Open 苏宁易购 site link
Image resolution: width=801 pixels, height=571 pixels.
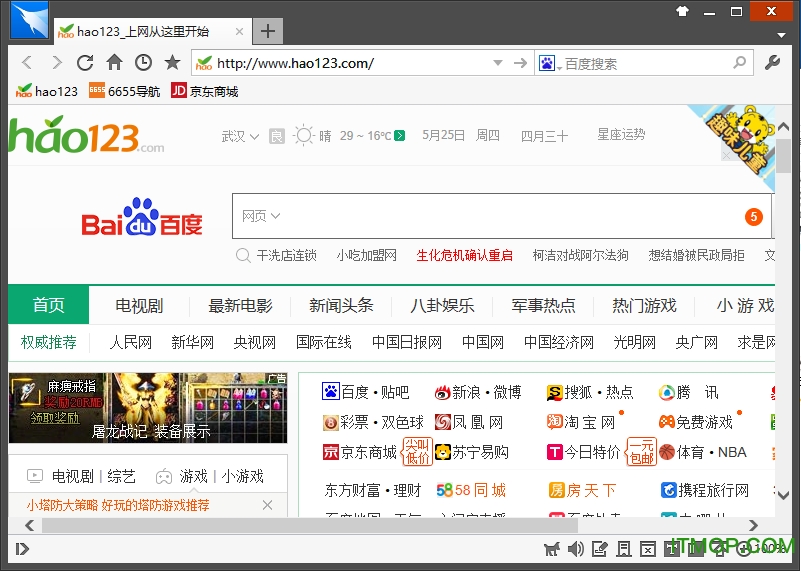pyautogui.click(x=472, y=452)
